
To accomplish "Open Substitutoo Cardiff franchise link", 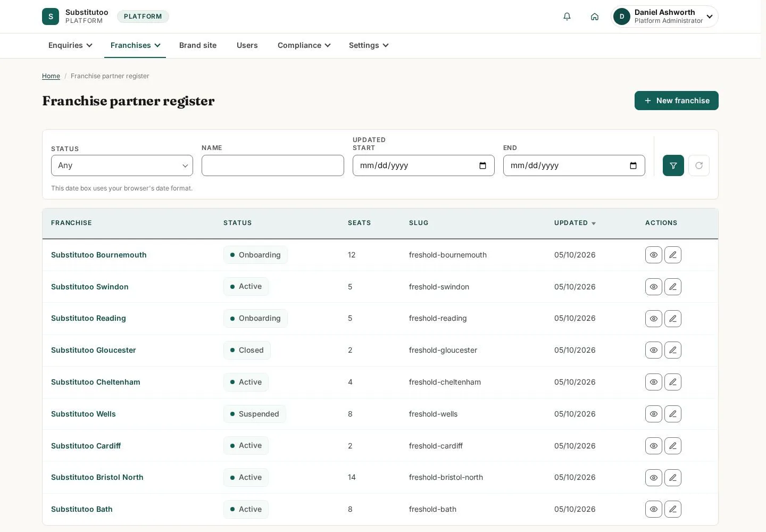I will 86,446.
